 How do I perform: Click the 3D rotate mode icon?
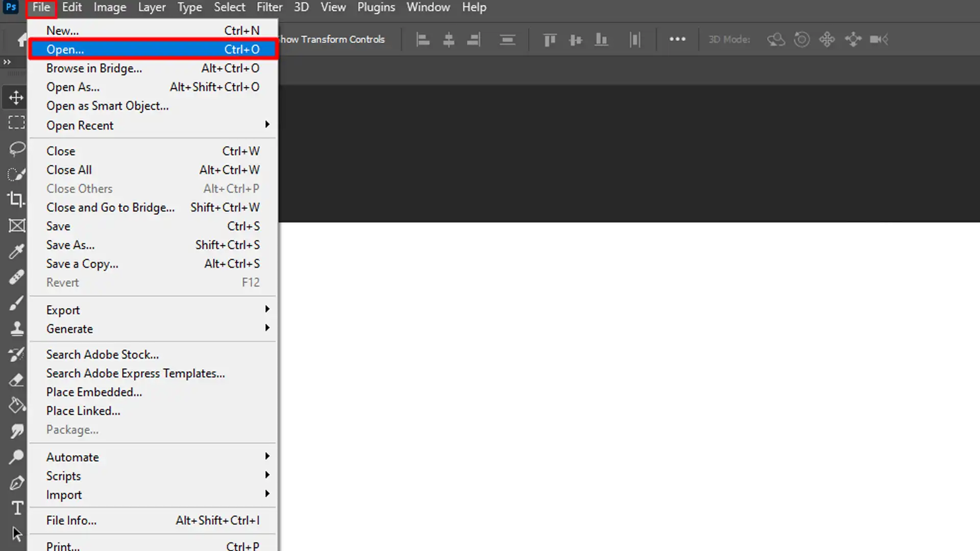tap(776, 39)
